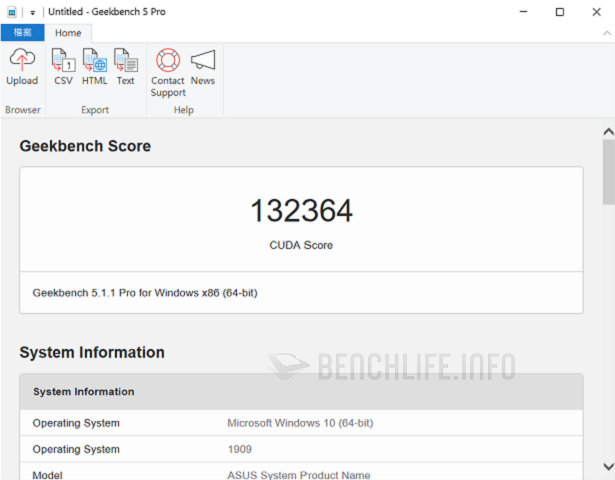Viewport: 615px width, 480px height.
Task: Minimize the Geekbench window
Action: pos(523,12)
